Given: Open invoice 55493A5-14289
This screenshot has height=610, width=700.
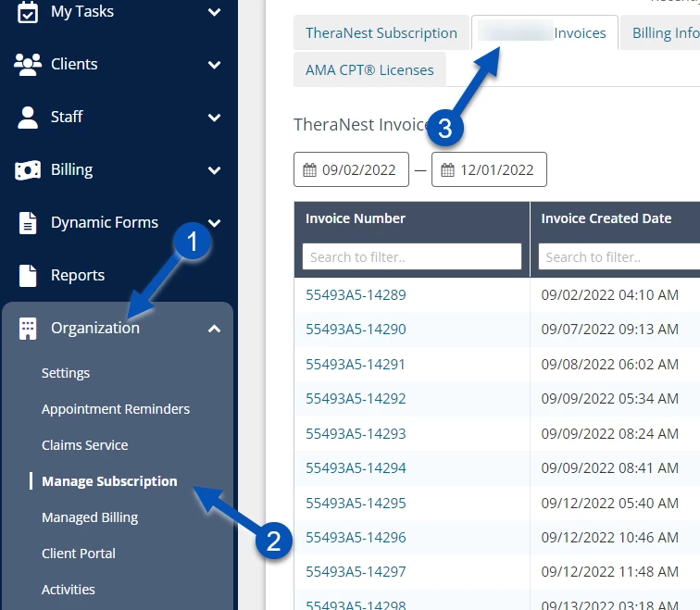Looking at the screenshot, I should (356, 295).
